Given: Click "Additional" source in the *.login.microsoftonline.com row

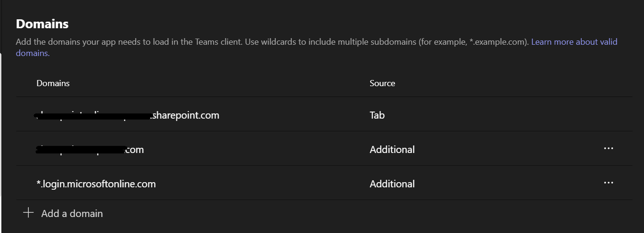Looking at the screenshot, I should (x=392, y=184).
